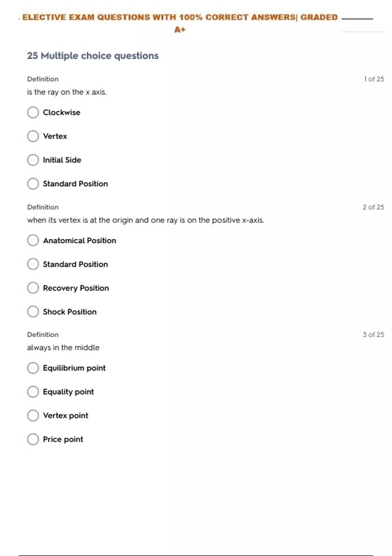
Task: Choose Vertex radio button in question 1
Action: click(33, 136)
